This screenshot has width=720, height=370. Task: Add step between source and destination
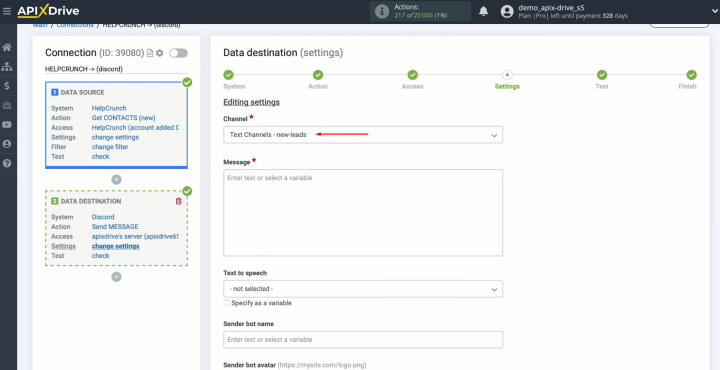[117, 179]
